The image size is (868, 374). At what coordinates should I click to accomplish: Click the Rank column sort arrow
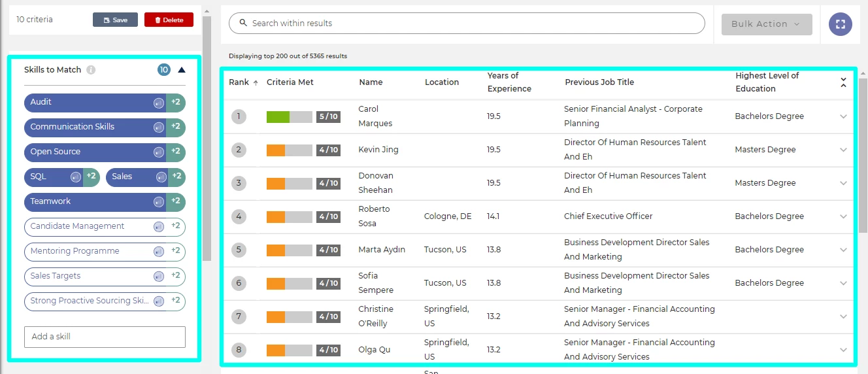256,82
